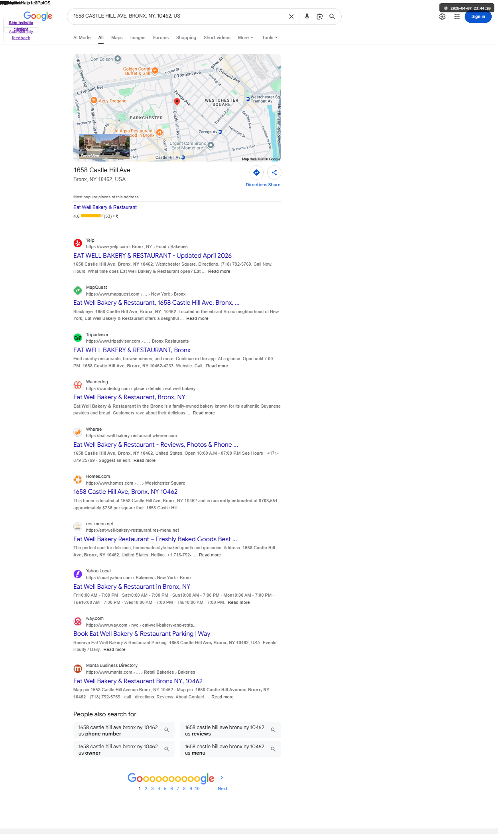This screenshot has width=504, height=834.
Task: Switch to Shopping tab
Action: [x=186, y=37]
